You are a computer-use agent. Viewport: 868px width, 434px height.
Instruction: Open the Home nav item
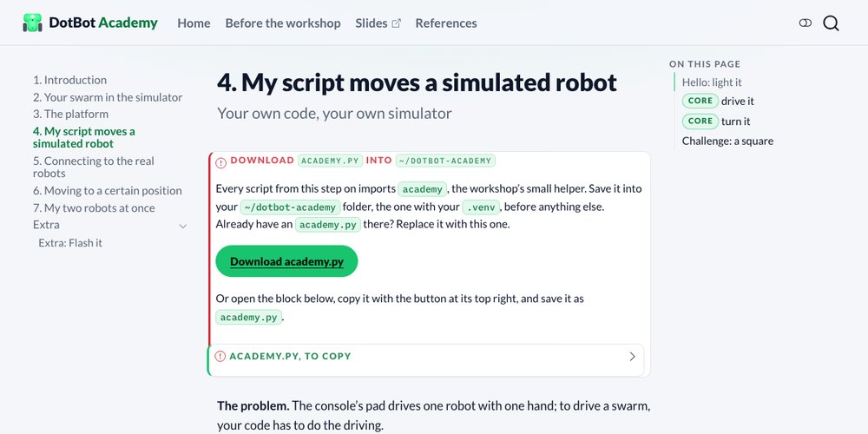click(x=194, y=23)
